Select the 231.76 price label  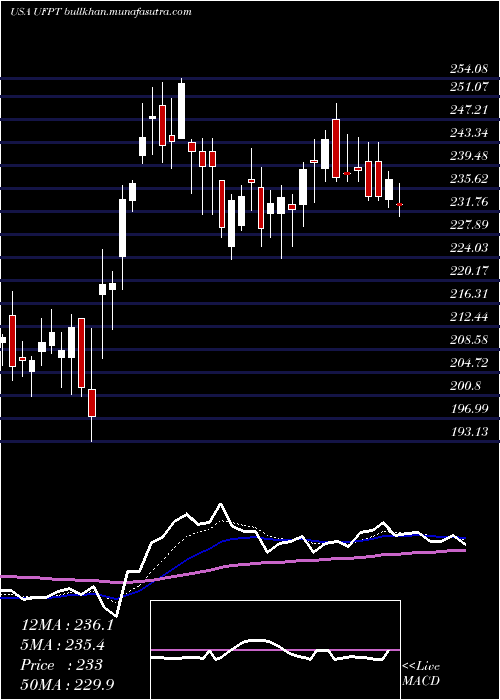click(x=467, y=202)
